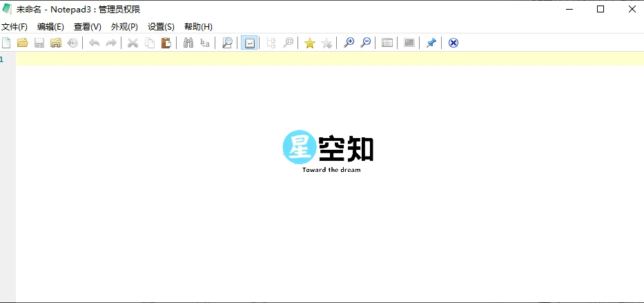The width and height of the screenshot is (644, 303).
Task: Minimize the Notepad3 window
Action: click(x=569, y=9)
